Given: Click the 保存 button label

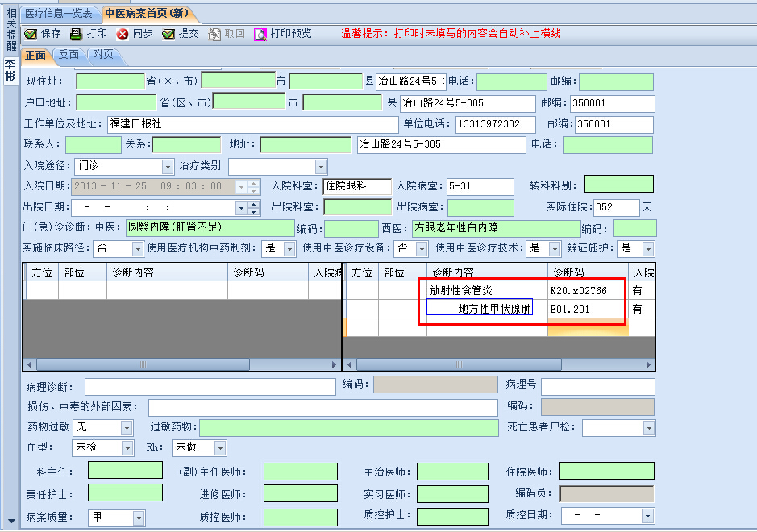Looking at the screenshot, I should (x=51, y=33).
